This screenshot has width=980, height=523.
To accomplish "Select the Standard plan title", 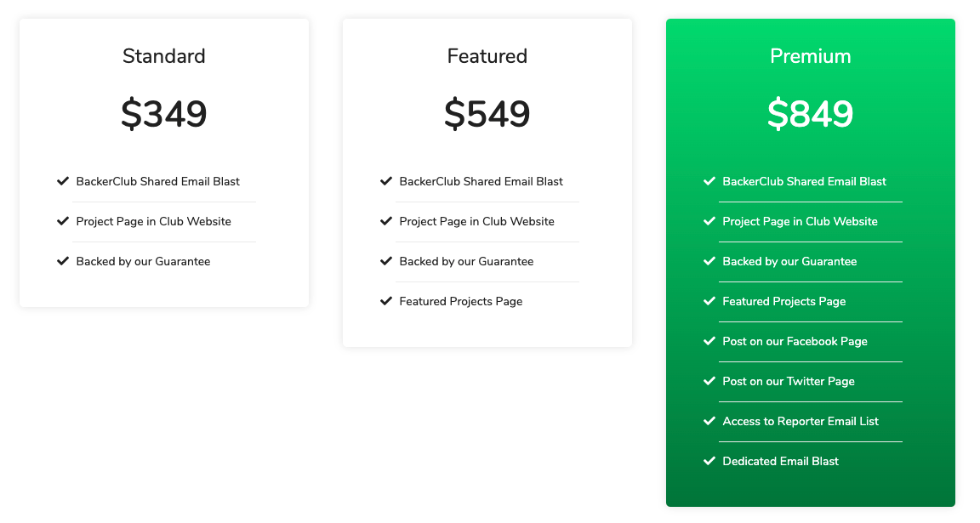I will (x=163, y=56).
